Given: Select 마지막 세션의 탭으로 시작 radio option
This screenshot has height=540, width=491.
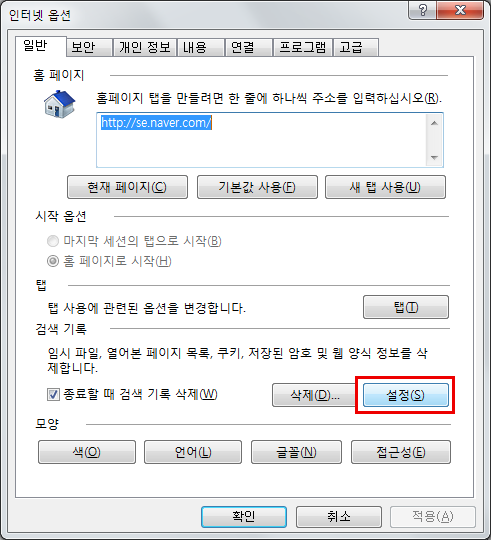Looking at the screenshot, I should pos(53,241).
